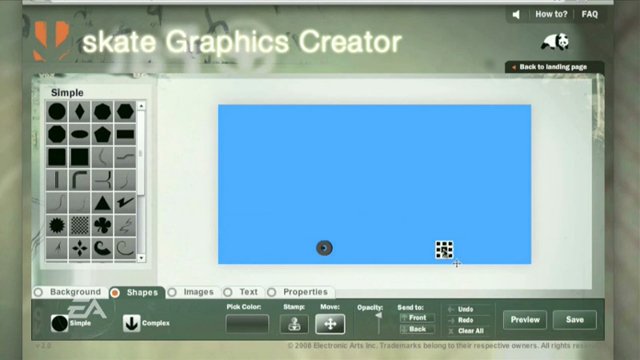The image size is (640, 360).
Task: Click shape palette scroll down arrow
Action: click(141, 258)
